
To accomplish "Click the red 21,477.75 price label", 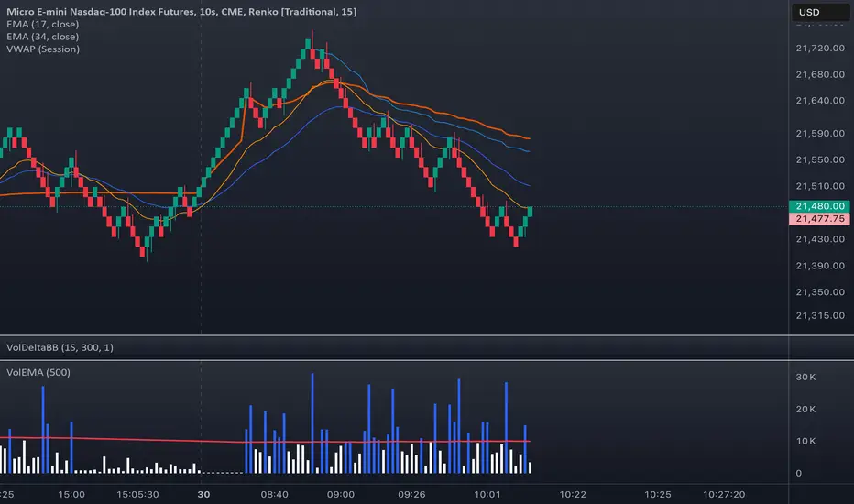I will pyautogui.click(x=820, y=218).
